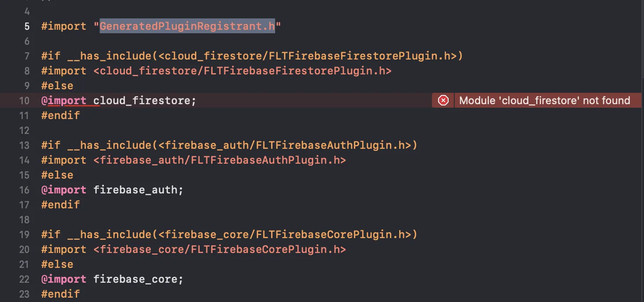Click the firebase_auth header import on line 14
This screenshot has width=644, height=302.
[219, 160]
